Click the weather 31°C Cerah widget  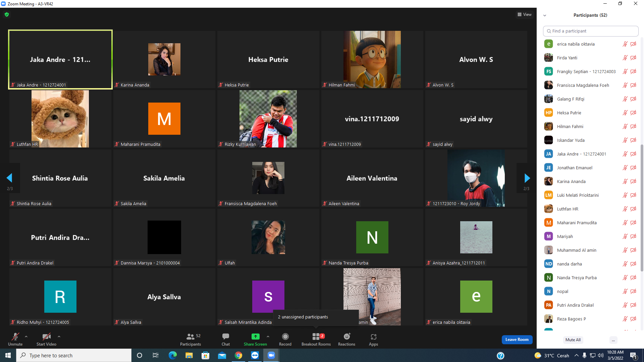[x=552, y=356]
